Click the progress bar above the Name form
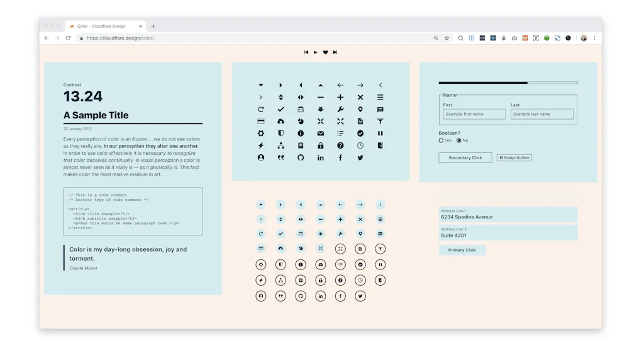Viewport: 644px width, 362px height. click(508, 82)
